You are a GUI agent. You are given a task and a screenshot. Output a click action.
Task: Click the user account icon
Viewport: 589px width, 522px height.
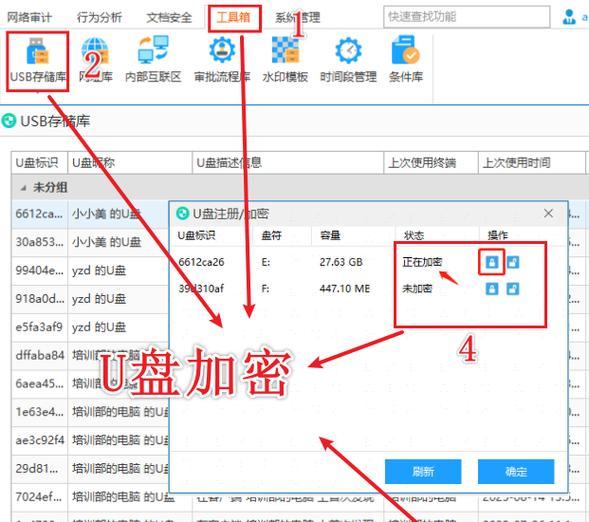[x=569, y=17]
